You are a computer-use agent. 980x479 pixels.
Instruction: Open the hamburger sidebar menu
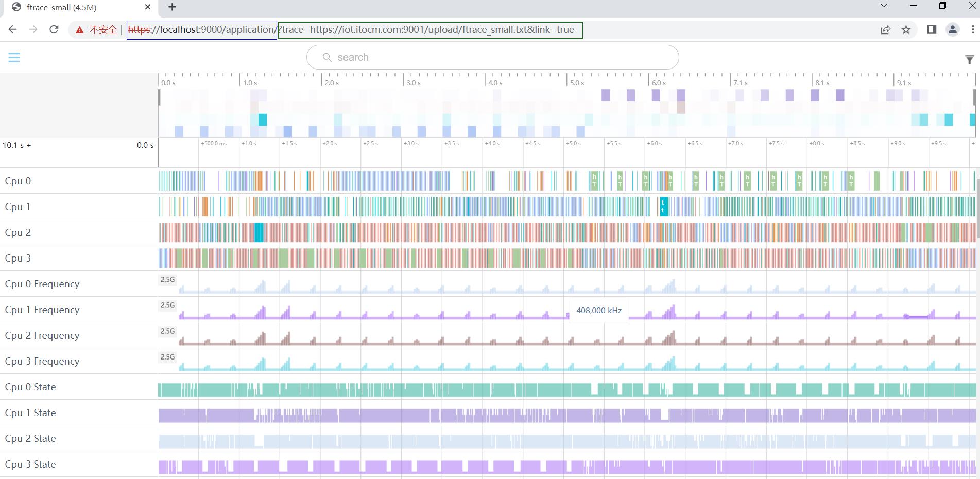point(14,57)
